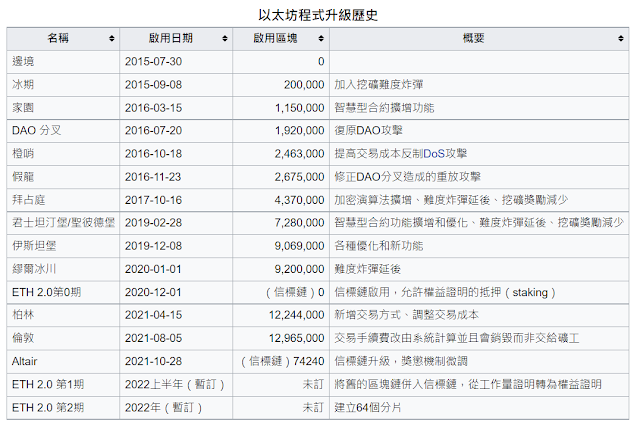Click the date 2017-10-16
The width and height of the screenshot is (640, 433).
tap(153, 200)
